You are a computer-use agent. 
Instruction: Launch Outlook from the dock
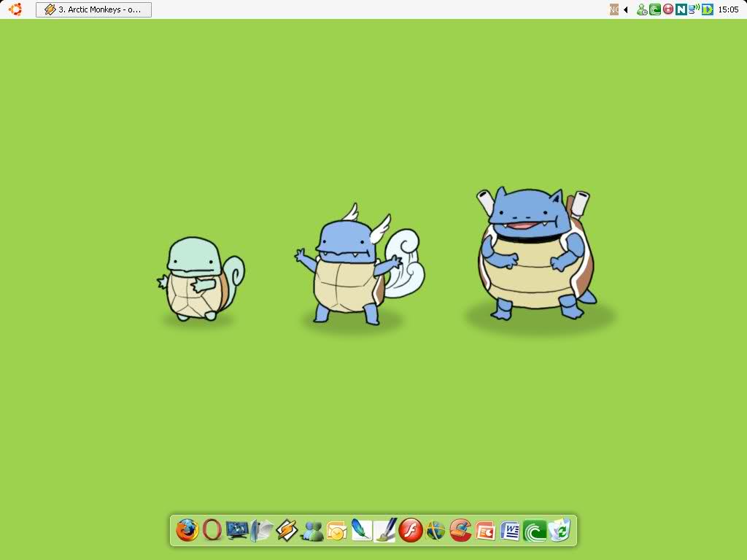[x=337, y=531]
